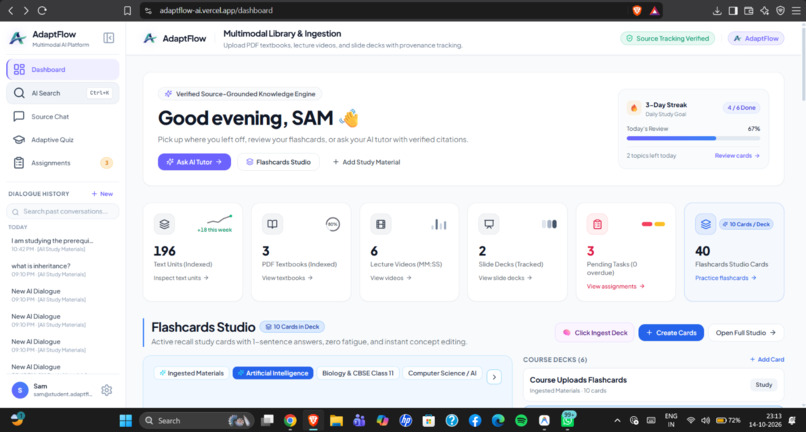Image resolution: width=806 pixels, height=432 pixels.
Task: Select the Ingested Materials deck tab
Action: point(191,373)
